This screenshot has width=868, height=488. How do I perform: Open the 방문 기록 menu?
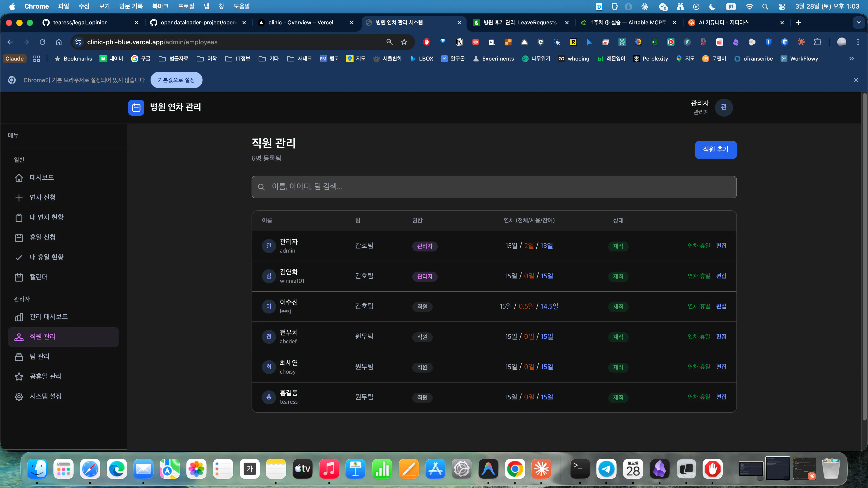pos(131,6)
